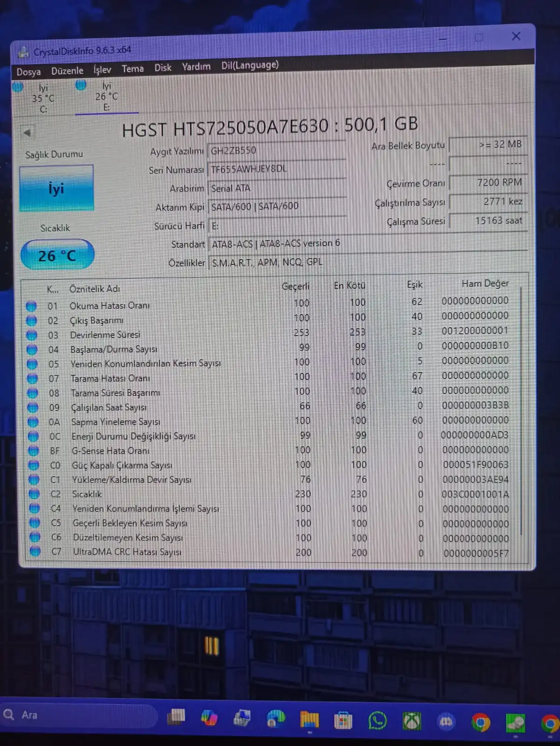Screen dimensions: 560x746
Task: Click the previous disk arrow button
Action: point(27,132)
